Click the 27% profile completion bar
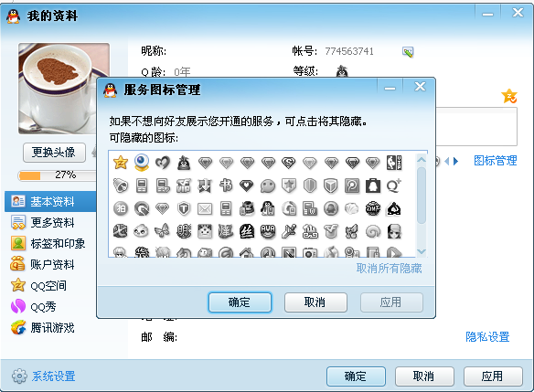Screen dimensions: 534x392 58,175
